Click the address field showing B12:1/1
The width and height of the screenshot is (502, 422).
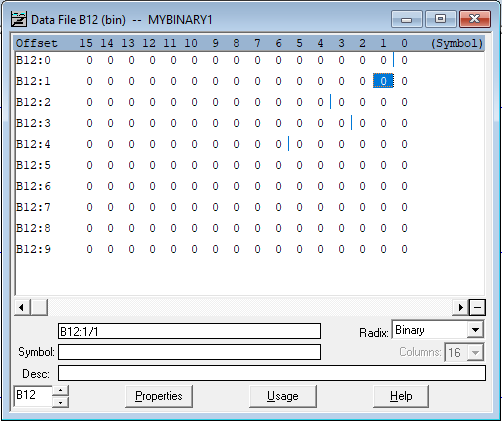point(189,331)
